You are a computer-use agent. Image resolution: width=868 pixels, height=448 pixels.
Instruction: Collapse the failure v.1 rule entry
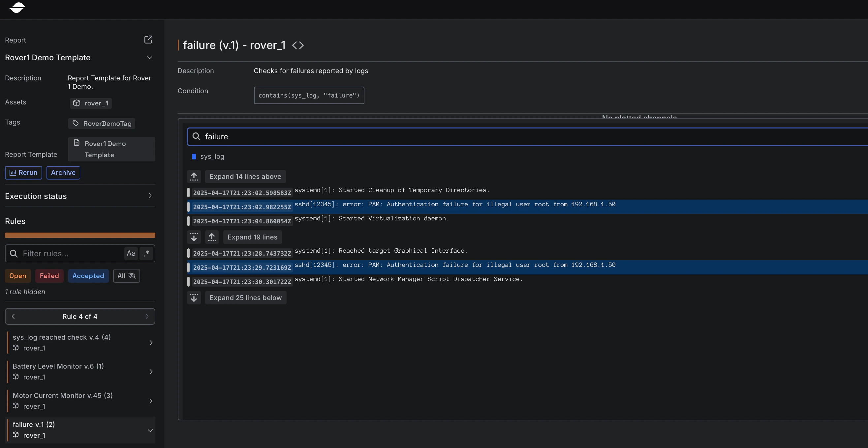point(150,430)
